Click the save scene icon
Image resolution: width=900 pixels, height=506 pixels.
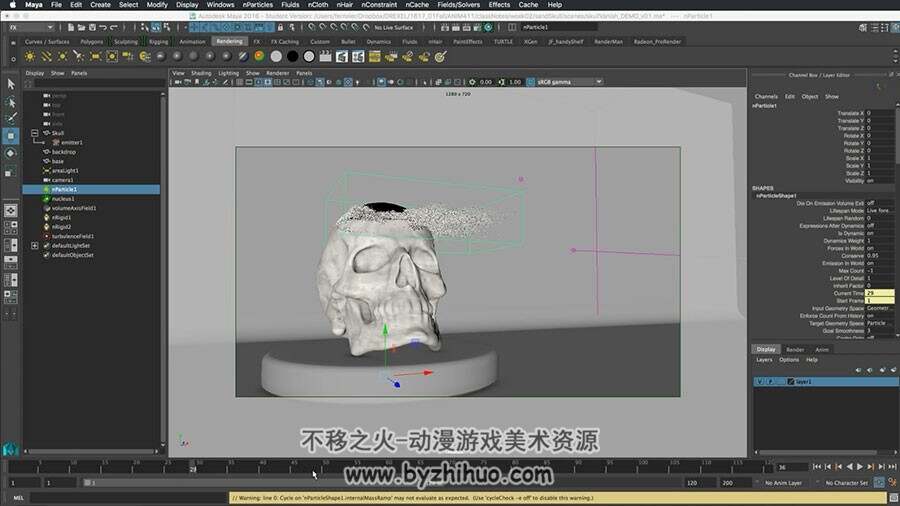(x=92, y=27)
